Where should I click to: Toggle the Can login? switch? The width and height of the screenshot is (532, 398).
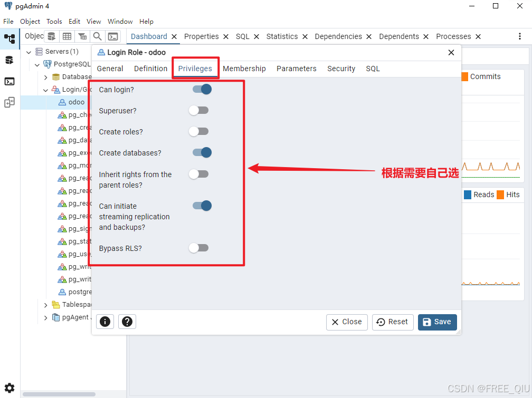click(x=202, y=89)
